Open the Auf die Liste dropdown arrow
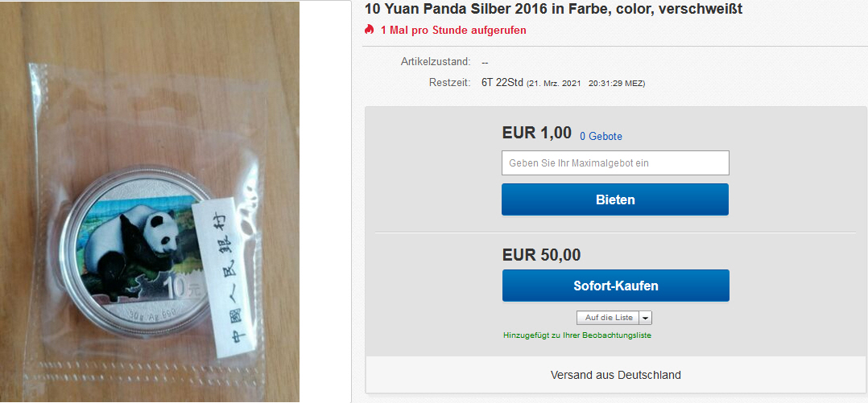 click(646, 318)
